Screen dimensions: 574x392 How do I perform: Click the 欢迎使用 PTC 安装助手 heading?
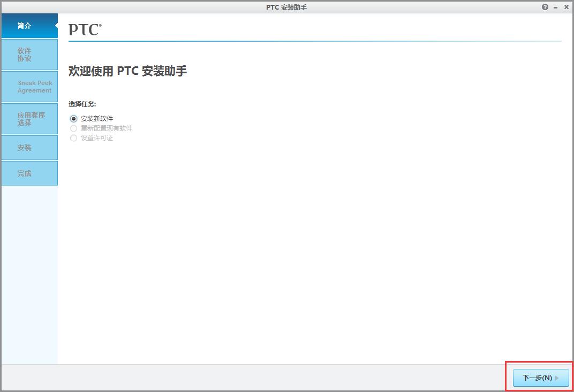(x=128, y=71)
